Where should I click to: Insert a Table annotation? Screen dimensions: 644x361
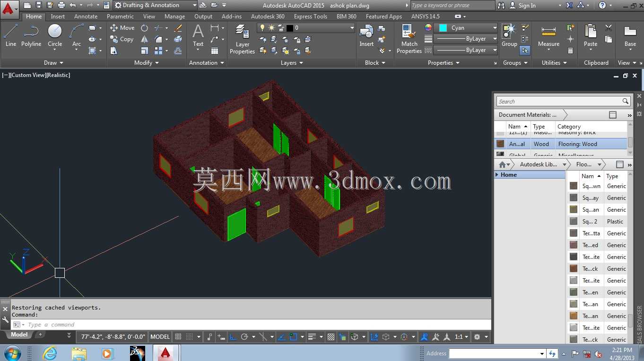[x=215, y=51]
